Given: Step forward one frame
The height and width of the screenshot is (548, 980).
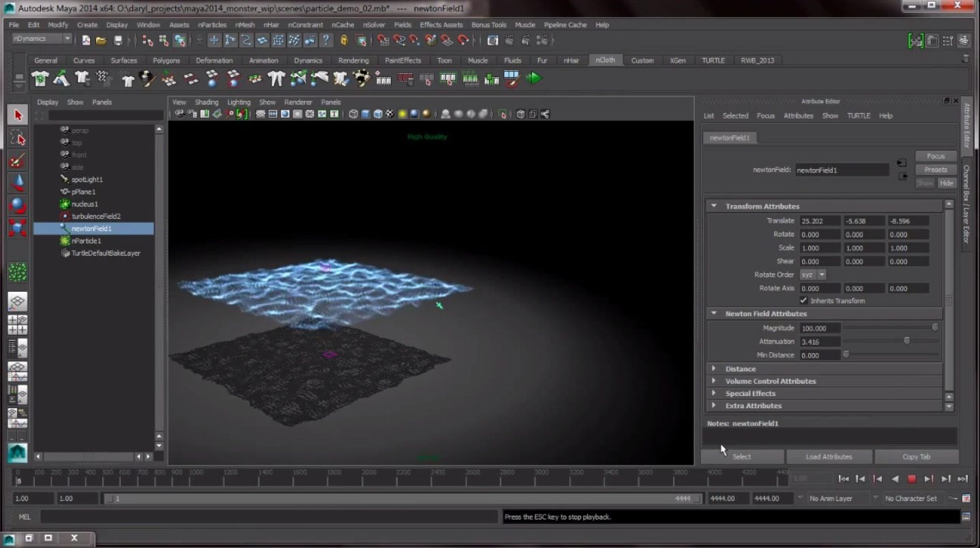Looking at the screenshot, I should (x=929, y=479).
